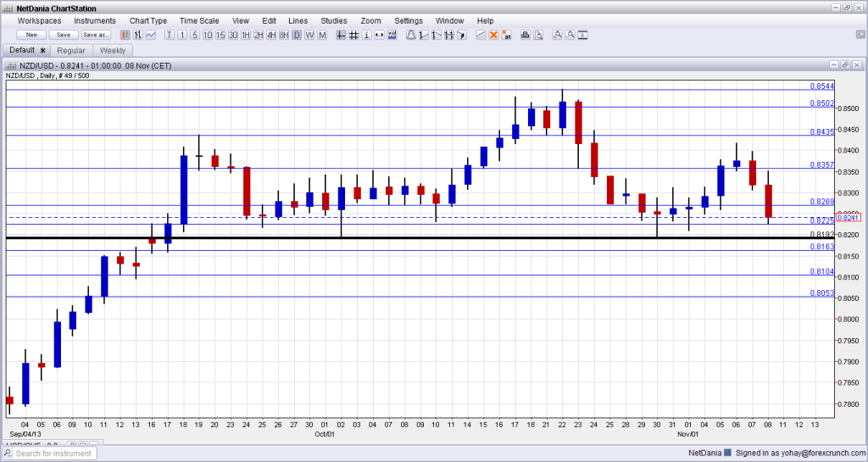The width and height of the screenshot is (868, 462).
Task: Select the parallel lines channel tool
Action: click(481, 35)
